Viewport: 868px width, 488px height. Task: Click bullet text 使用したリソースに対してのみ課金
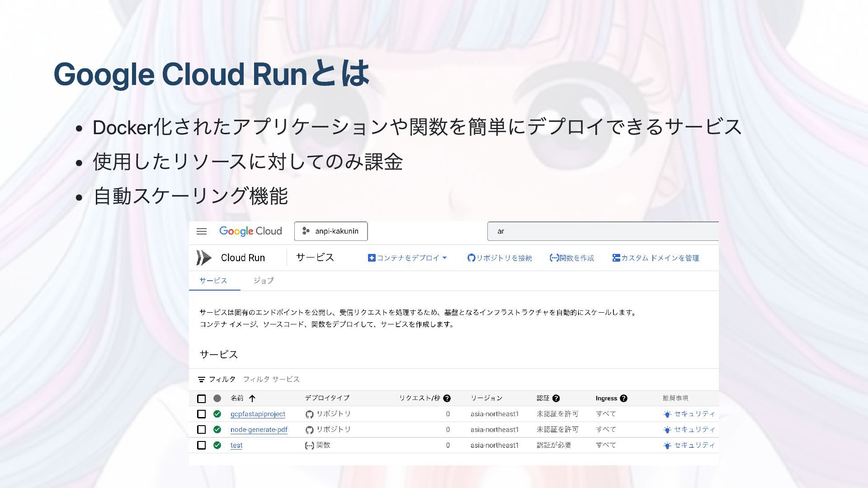tap(248, 162)
